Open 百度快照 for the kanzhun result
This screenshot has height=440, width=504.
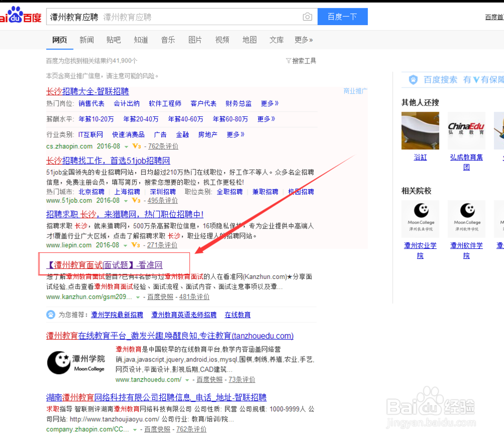click(160, 297)
